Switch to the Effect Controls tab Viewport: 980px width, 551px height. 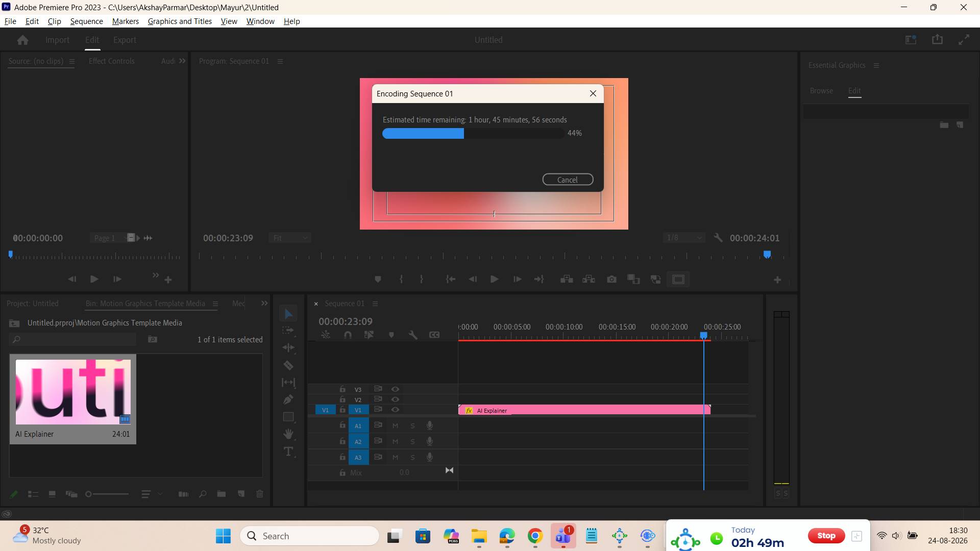click(x=111, y=61)
